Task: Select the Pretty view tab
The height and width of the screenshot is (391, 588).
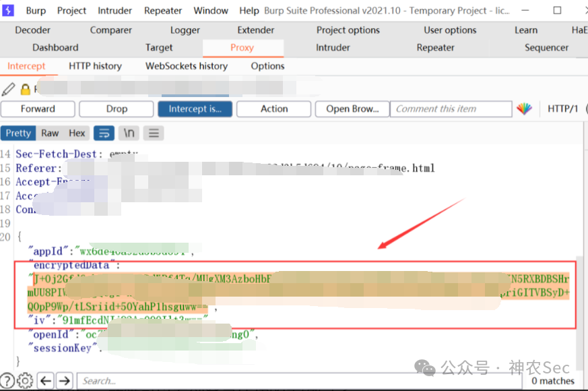Action: click(18, 133)
